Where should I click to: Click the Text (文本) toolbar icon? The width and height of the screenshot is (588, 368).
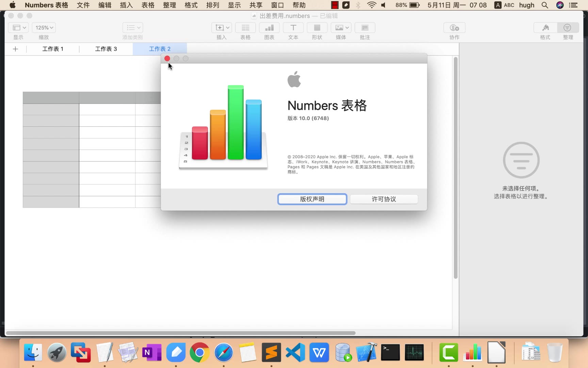(x=293, y=28)
